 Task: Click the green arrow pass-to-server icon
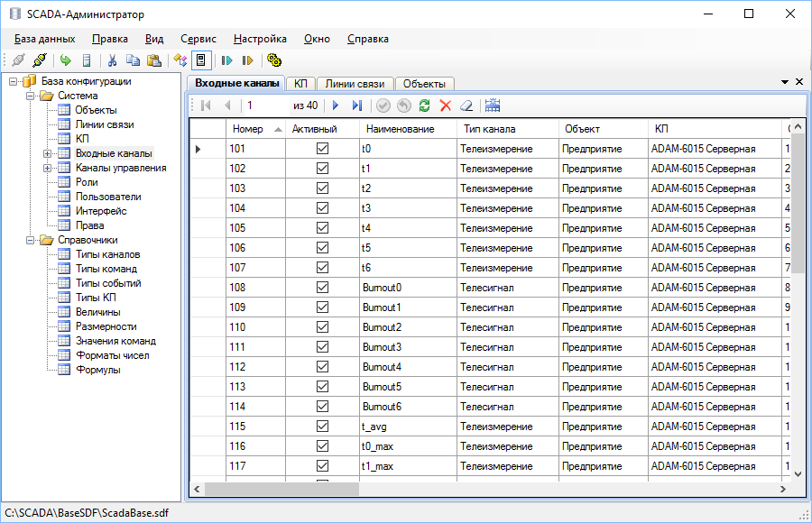pyautogui.click(x=65, y=60)
